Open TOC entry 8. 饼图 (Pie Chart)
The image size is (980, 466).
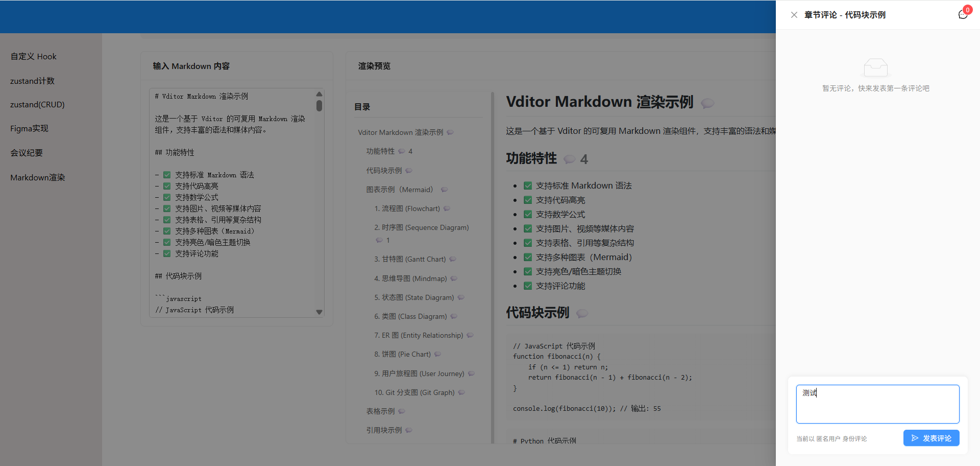402,354
